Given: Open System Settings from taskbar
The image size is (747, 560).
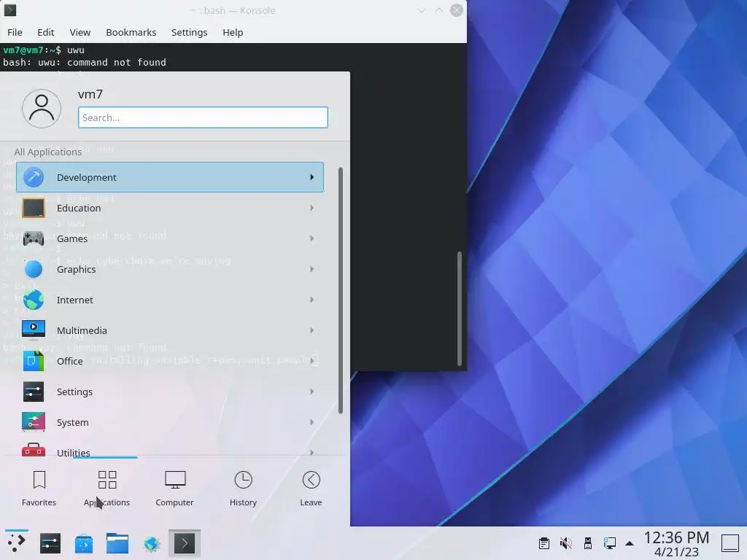Looking at the screenshot, I should point(50,543).
